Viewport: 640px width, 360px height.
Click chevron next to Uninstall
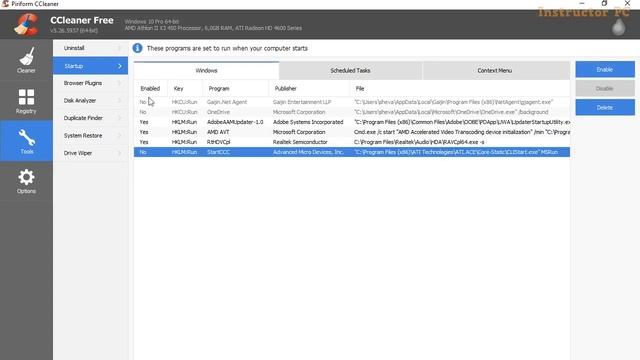120,48
